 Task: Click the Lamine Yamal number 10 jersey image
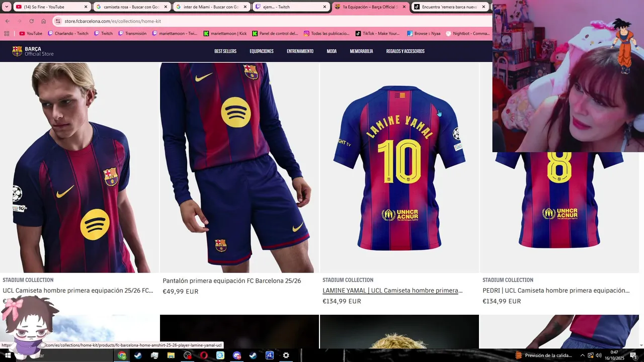click(399, 168)
